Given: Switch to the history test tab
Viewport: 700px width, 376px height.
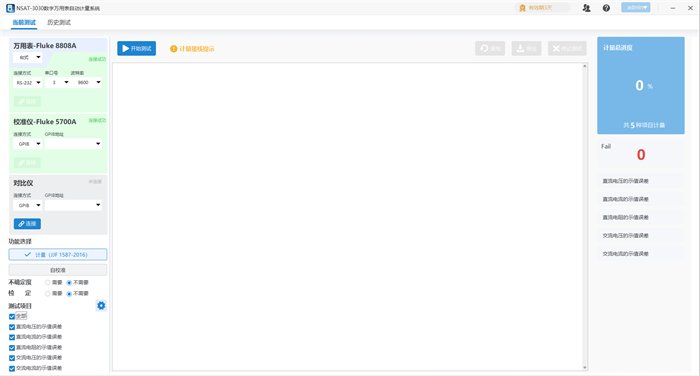Looking at the screenshot, I should tap(59, 22).
